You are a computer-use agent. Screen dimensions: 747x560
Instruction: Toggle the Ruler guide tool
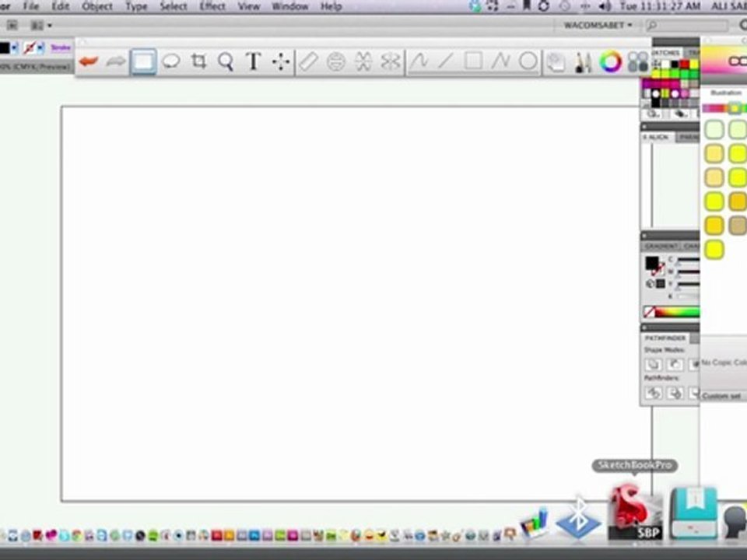309,62
